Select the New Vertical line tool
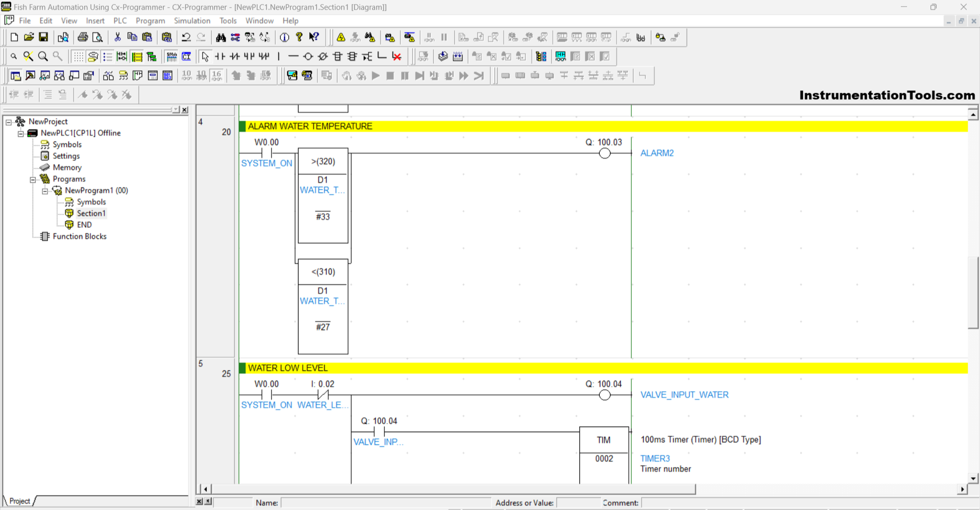 tap(279, 57)
